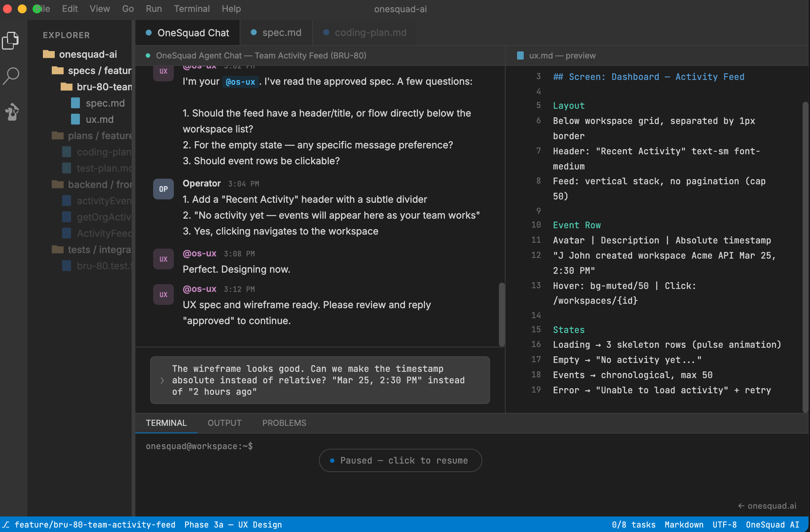Screen dimensions: 810x532
Task: Click the git branch feature/bru-80-team-activity-feed indicator
Action: [x=91, y=524]
